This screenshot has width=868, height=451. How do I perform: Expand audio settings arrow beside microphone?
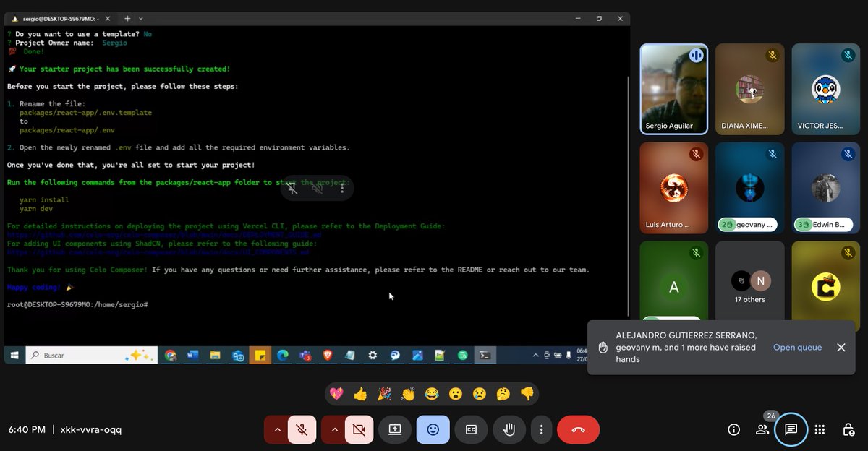tap(277, 429)
